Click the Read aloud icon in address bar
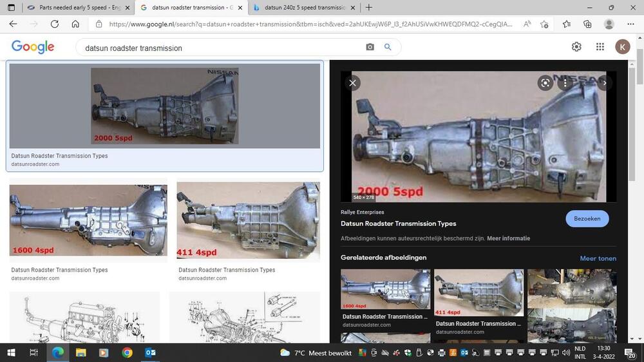The width and height of the screenshot is (644, 362). point(527,24)
